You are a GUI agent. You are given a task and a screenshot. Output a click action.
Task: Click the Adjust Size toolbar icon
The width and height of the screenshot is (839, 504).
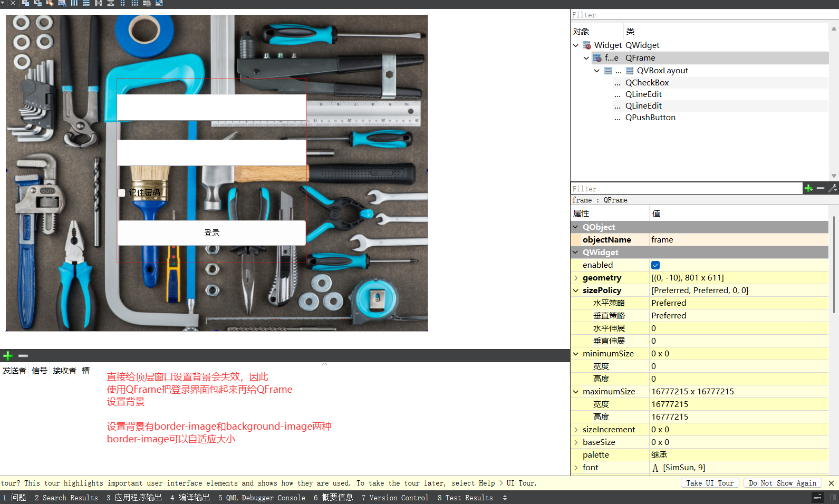[x=159, y=3]
